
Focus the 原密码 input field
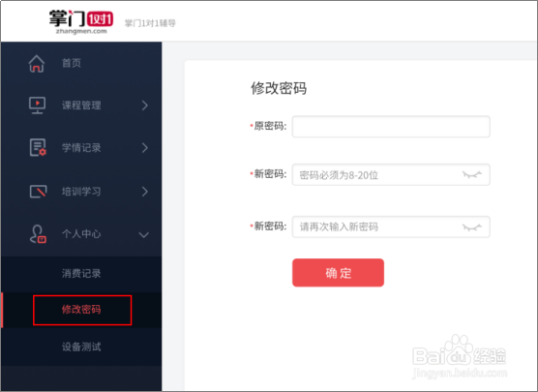(391, 127)
